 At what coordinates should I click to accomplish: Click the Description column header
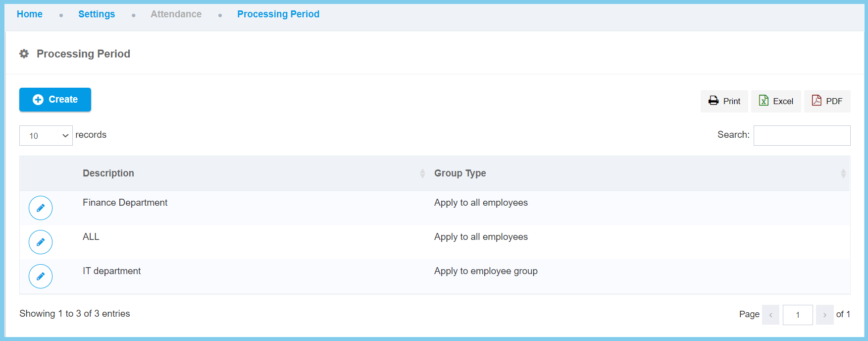click(x=108, y=173)
